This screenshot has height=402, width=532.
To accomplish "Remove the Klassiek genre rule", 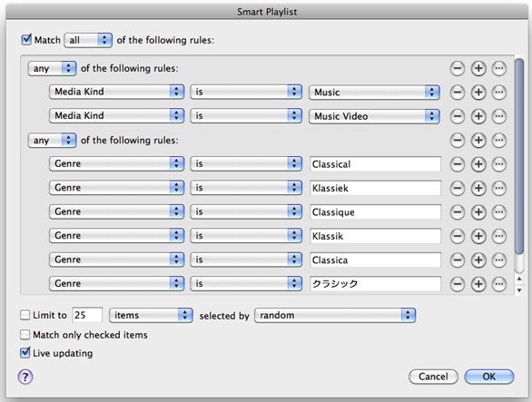I will tap(457, 188).
